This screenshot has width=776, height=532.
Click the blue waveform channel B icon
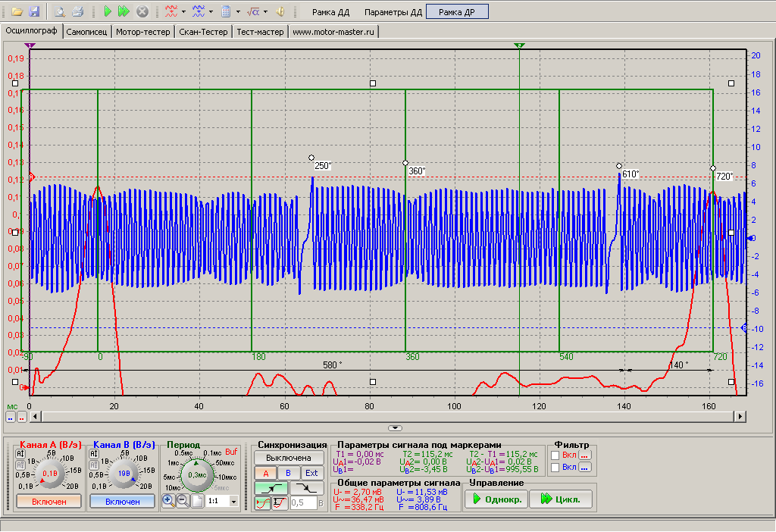pyautogui.click(x=199, y=11)
